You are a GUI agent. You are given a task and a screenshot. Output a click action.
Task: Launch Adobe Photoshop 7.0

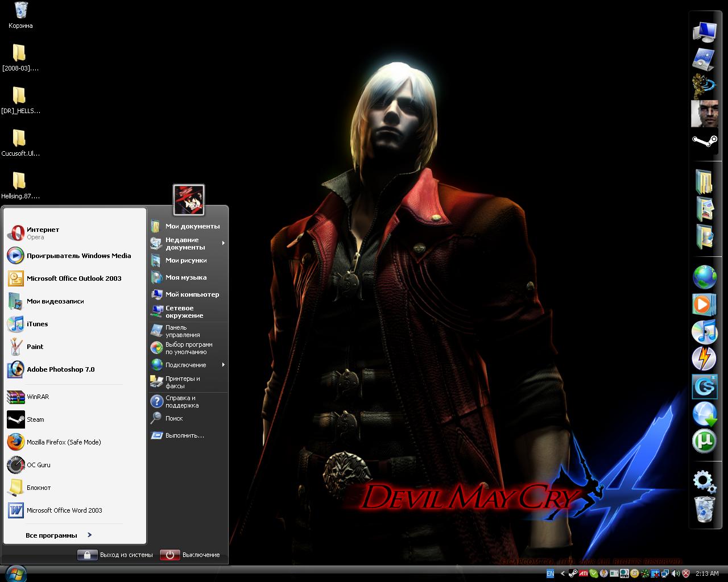coord(75,369)
